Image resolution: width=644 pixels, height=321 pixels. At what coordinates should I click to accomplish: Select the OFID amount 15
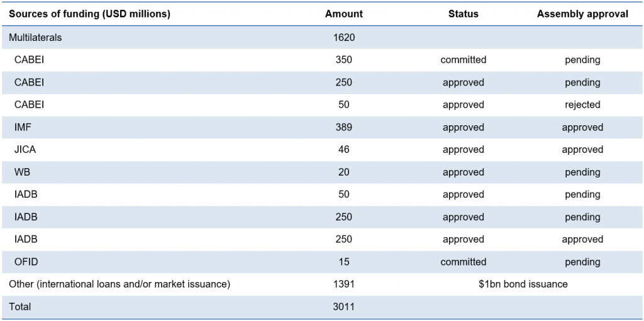point(344,262)
